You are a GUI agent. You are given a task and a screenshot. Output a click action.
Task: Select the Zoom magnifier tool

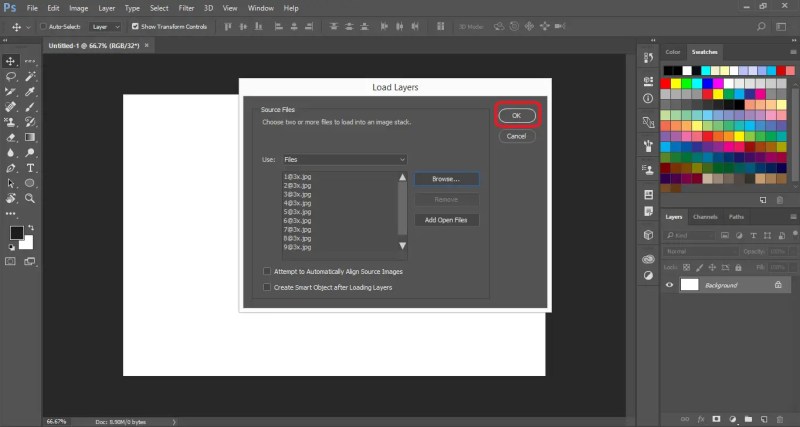[x=30, y=198]
